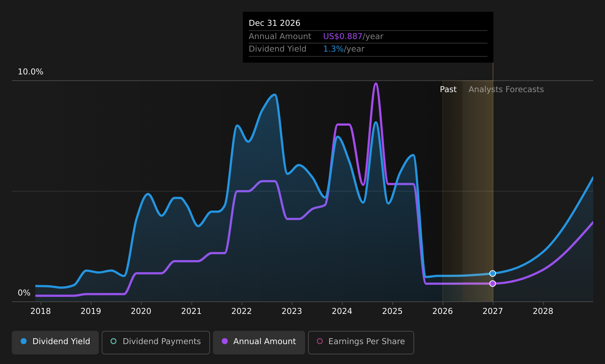Click the Dividend Yield label in tooltip

pos(277,49)
